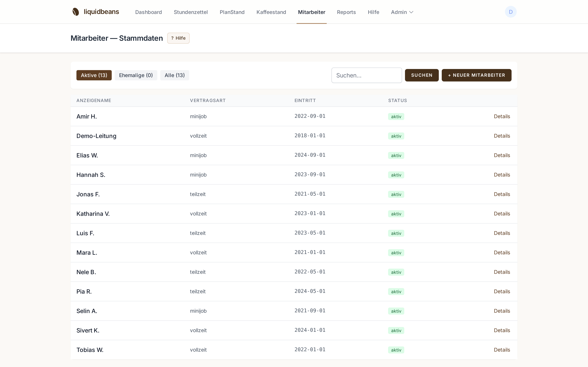Open the Kaffeestand page
588x367 pixels.
pos(271,12)
